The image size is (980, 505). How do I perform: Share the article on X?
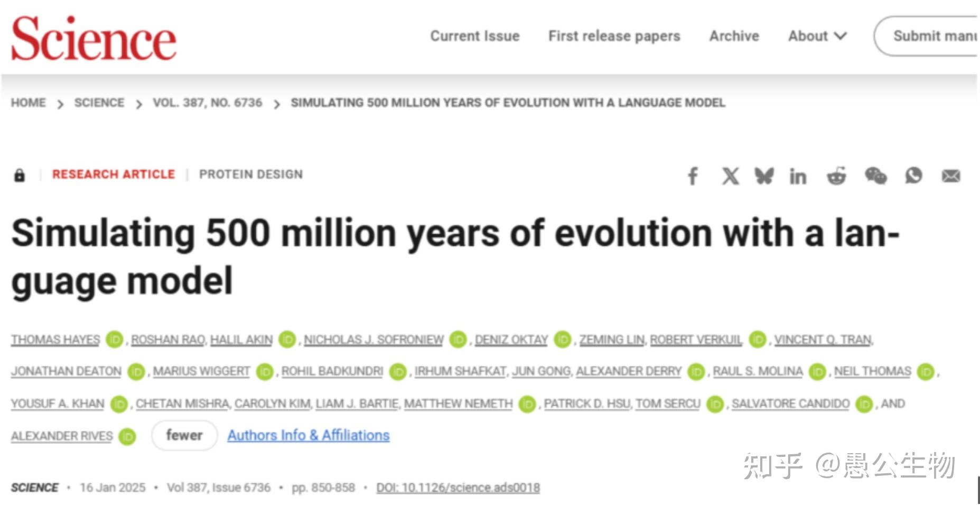tap(730, 177)
